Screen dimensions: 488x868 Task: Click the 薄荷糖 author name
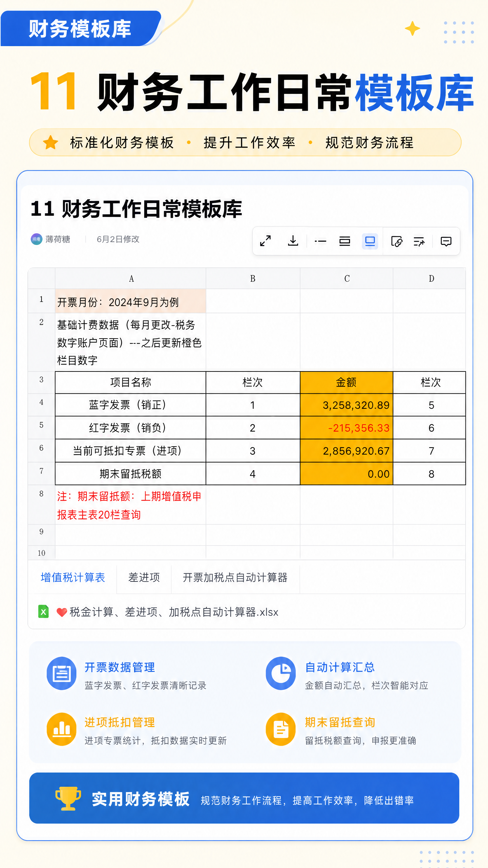(58, 239)
